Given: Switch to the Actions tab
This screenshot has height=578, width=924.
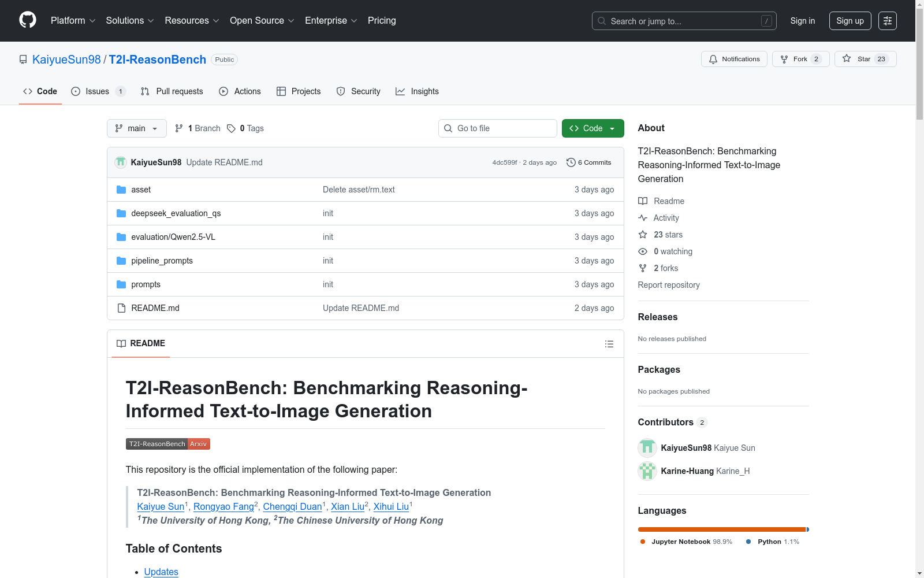Looking at the screenshot, I should click(240, 91).
